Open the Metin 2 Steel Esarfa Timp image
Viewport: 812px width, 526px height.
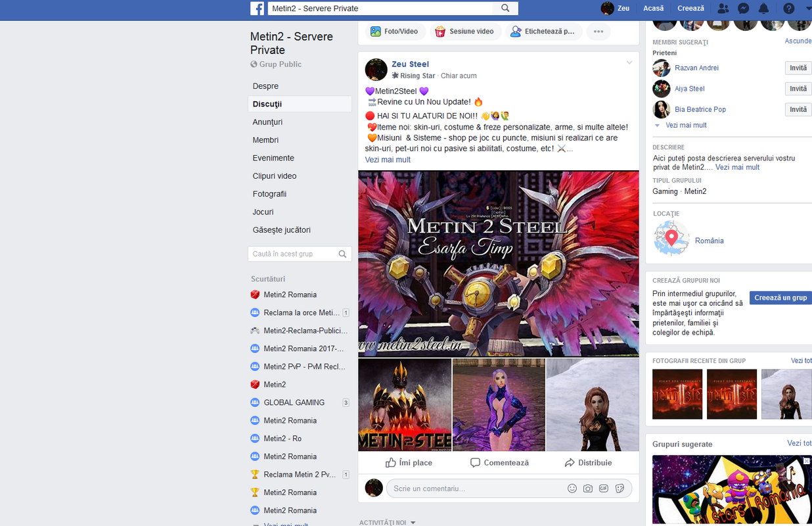coord(499,264)
